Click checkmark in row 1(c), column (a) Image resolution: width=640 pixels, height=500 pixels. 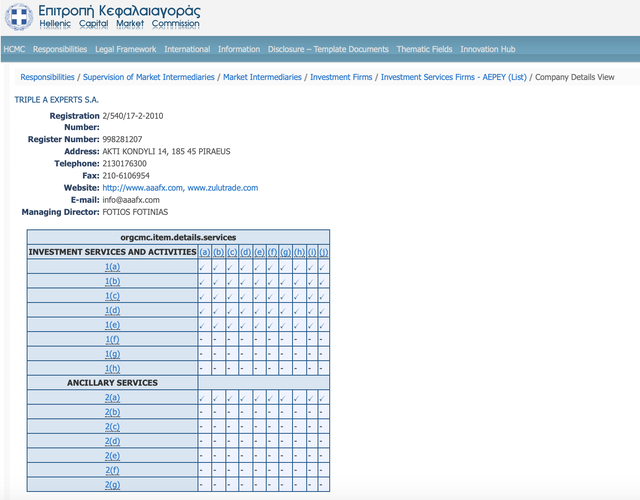point(202,297)
